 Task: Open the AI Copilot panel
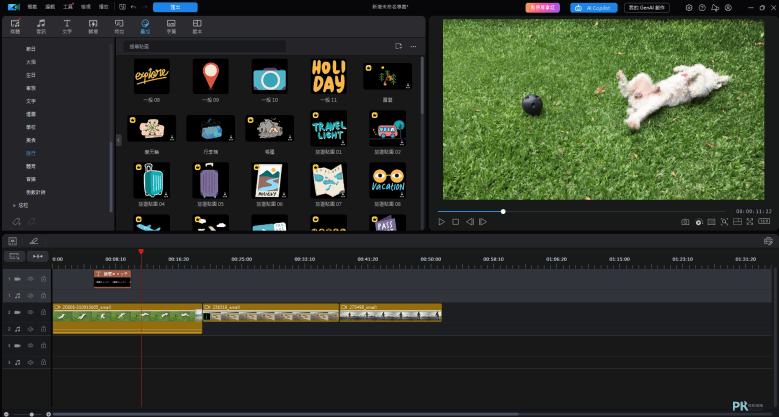[x=594, y=7]
